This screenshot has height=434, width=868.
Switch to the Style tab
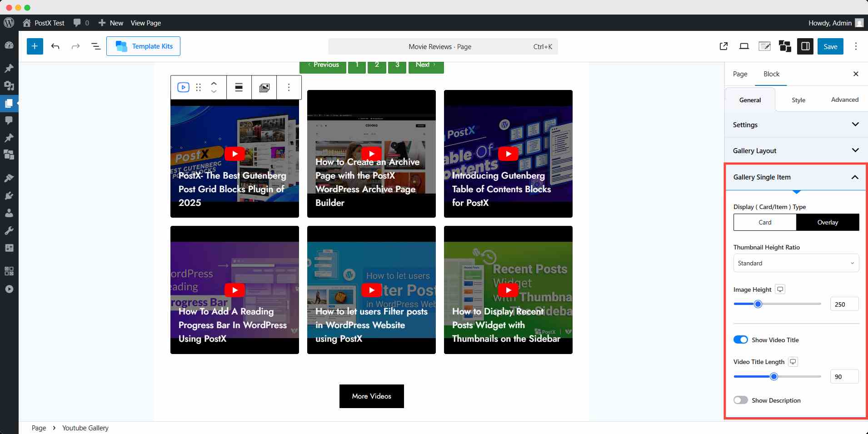coord(798,100)
